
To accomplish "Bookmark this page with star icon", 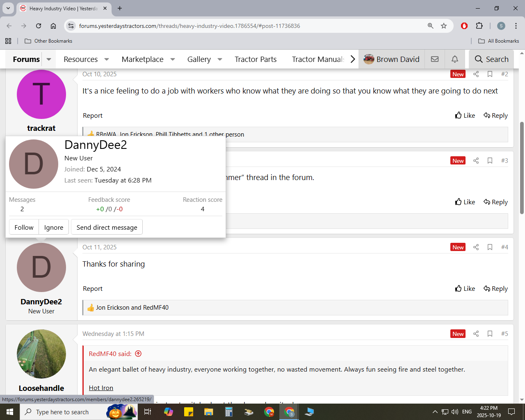I will [x=444, y=26].
